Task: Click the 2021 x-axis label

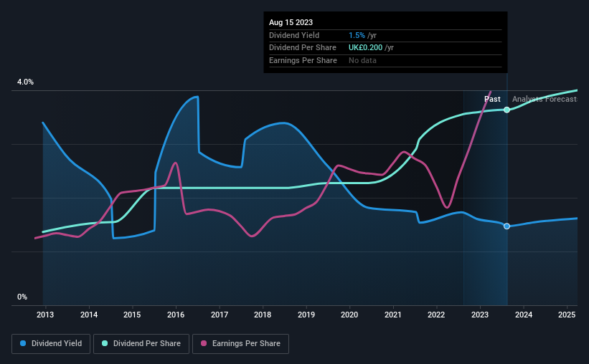Action: [393, 315]
